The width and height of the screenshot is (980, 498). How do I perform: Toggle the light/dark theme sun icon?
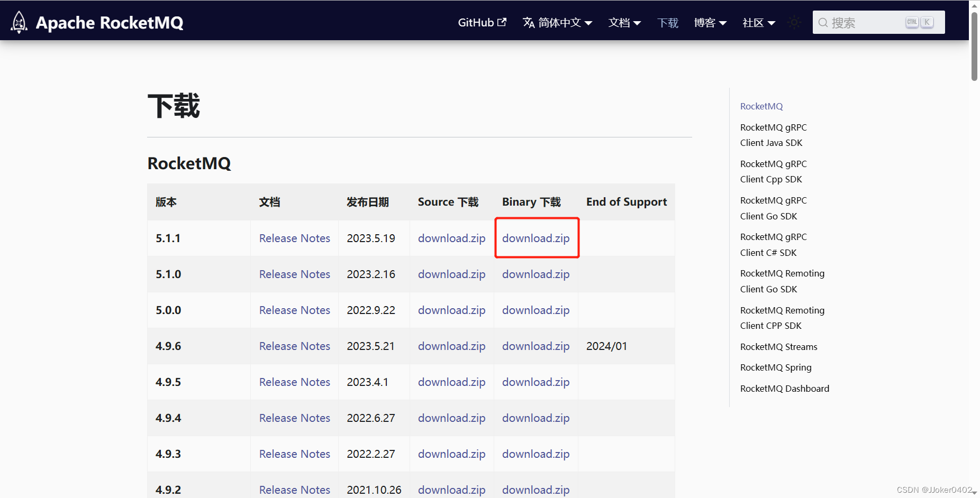(x=794, y=22)
